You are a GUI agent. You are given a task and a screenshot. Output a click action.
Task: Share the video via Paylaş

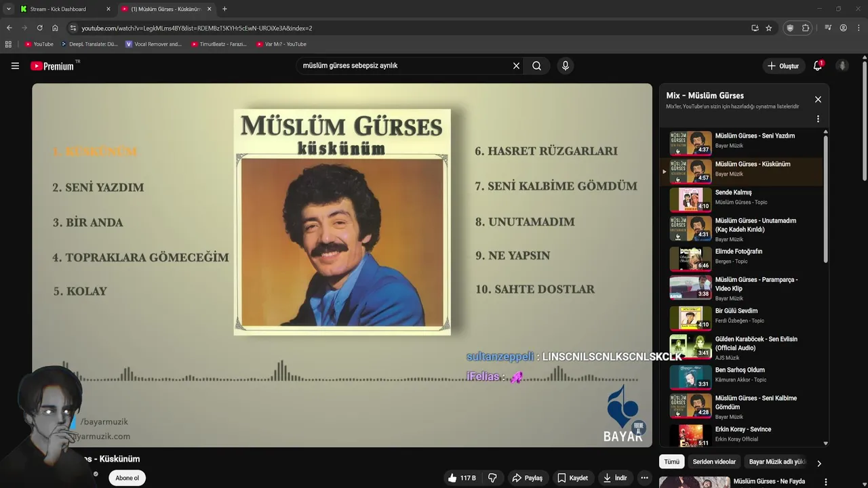point(527,478)
